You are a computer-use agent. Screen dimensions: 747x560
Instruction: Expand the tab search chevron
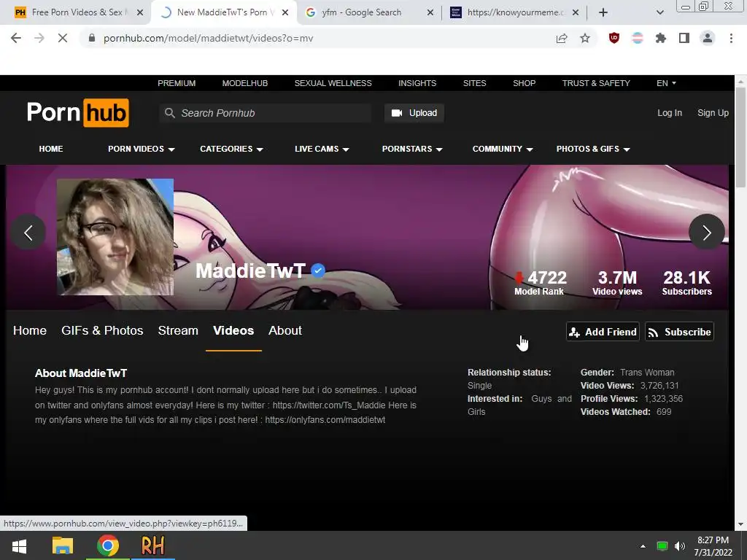tap(659, 12)
